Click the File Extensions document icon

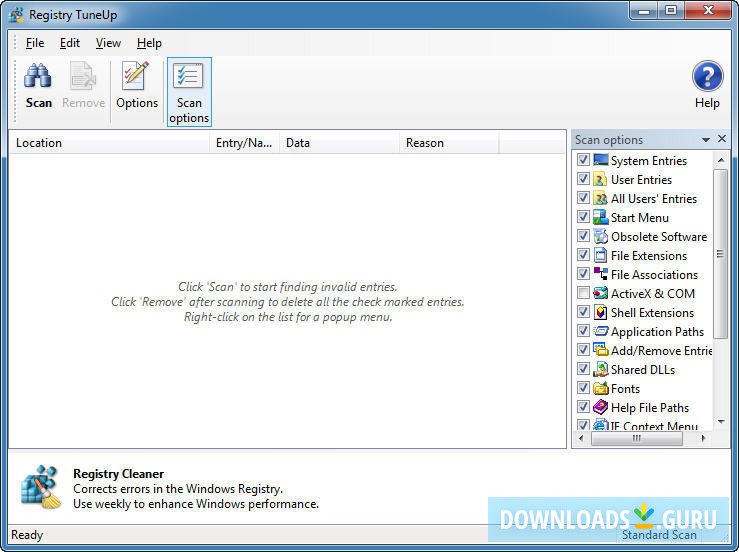coord(600,255)
